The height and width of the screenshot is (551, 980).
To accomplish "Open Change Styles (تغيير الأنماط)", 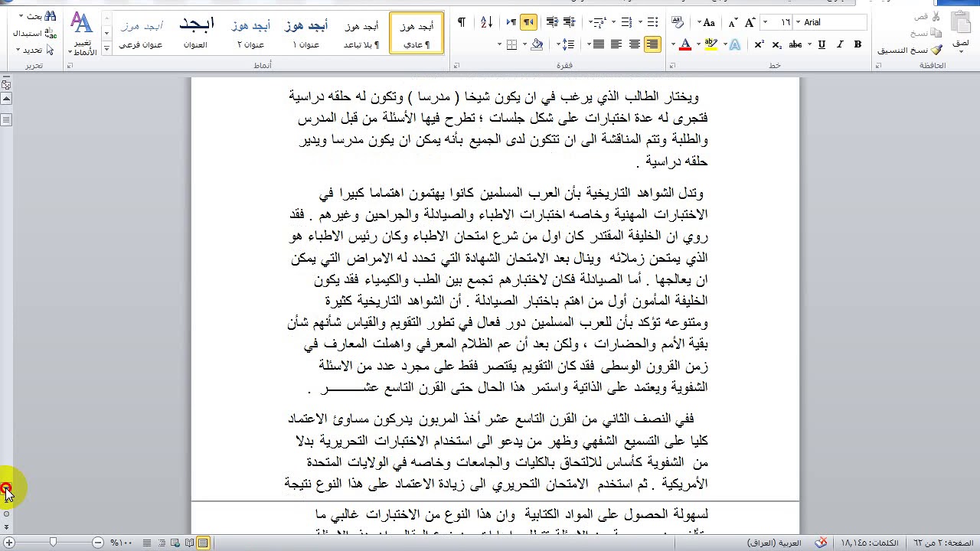I will click(x=81, y=34).
